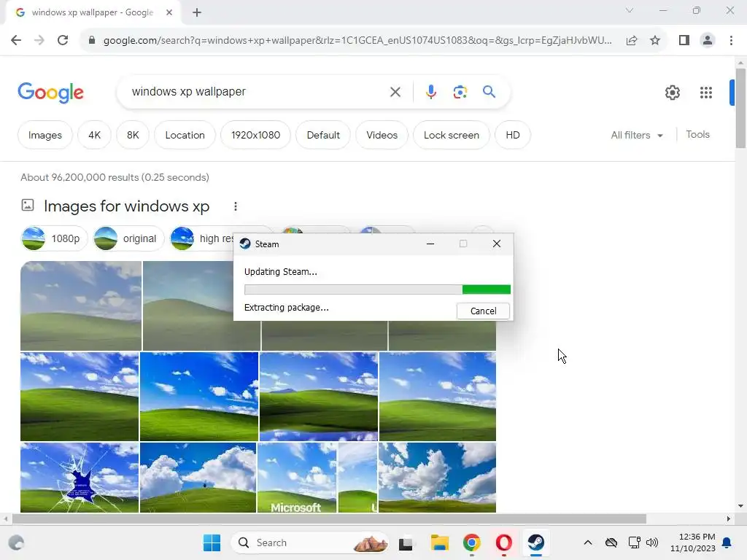Open a new browser tab

[x=197, y=12]
